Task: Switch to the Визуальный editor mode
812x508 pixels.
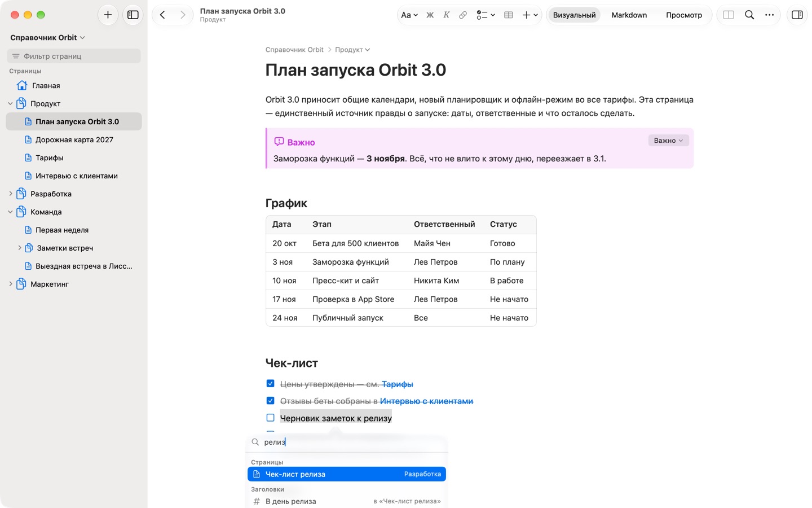Action: pyautogui.click(x=574, y=15)
